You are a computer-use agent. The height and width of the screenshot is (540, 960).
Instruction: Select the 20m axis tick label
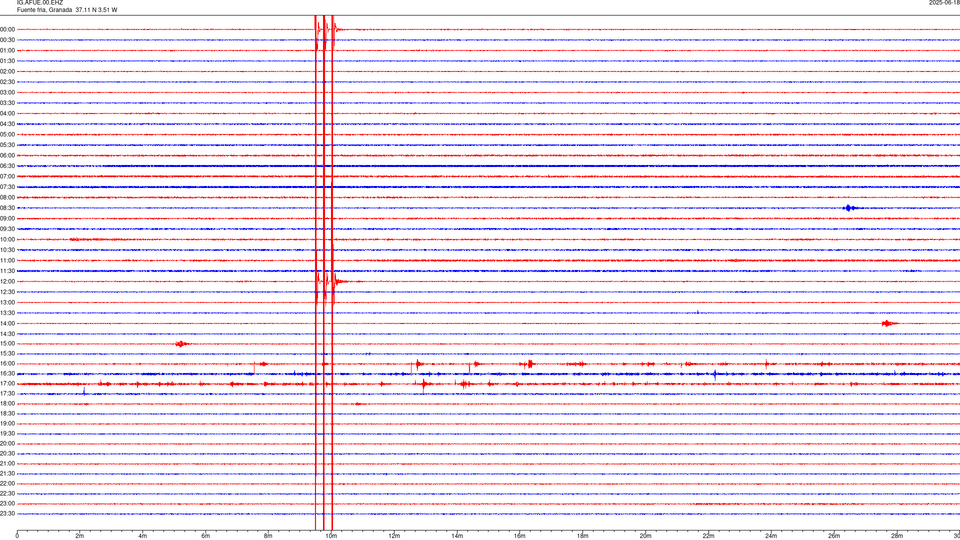coord(645,536)
